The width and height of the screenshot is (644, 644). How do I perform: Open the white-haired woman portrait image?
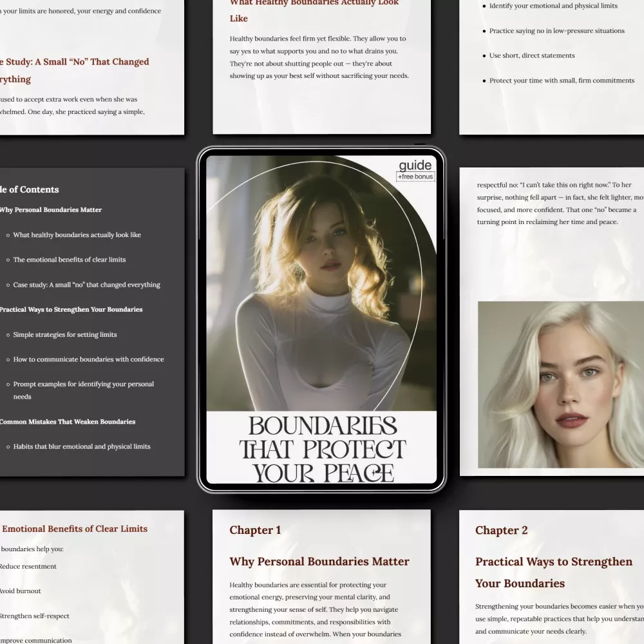(x=560, y=384)
